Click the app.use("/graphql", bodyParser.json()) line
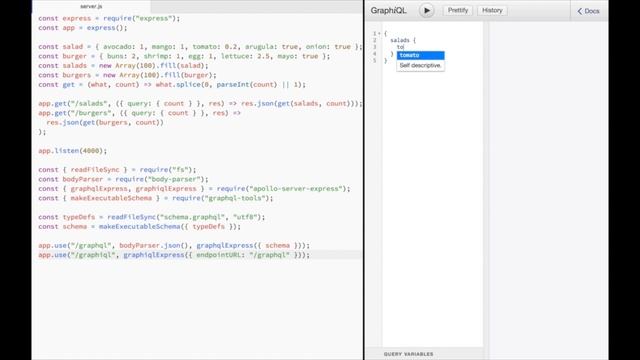Screen dimensions: 640x360 coord(174,245)
